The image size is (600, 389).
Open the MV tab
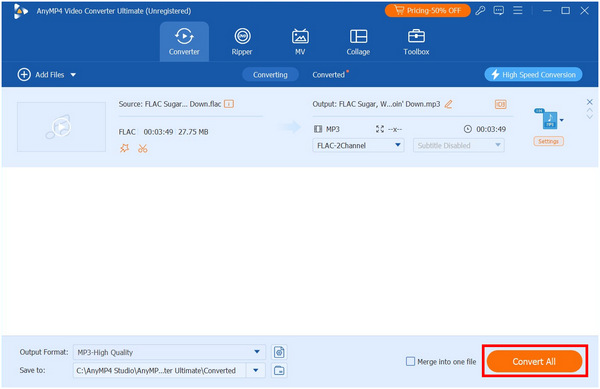[300, 42]
